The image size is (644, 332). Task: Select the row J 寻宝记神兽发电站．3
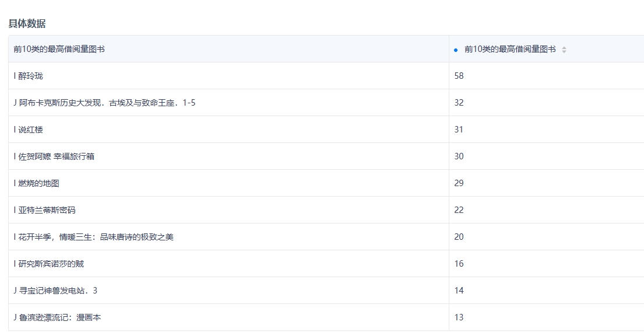pyautogui.click(x=326, y=291)
